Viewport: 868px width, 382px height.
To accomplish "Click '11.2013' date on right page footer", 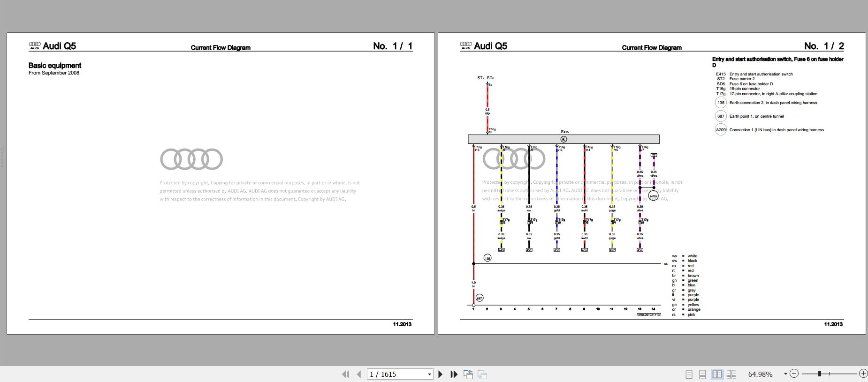I will point(833,324).
